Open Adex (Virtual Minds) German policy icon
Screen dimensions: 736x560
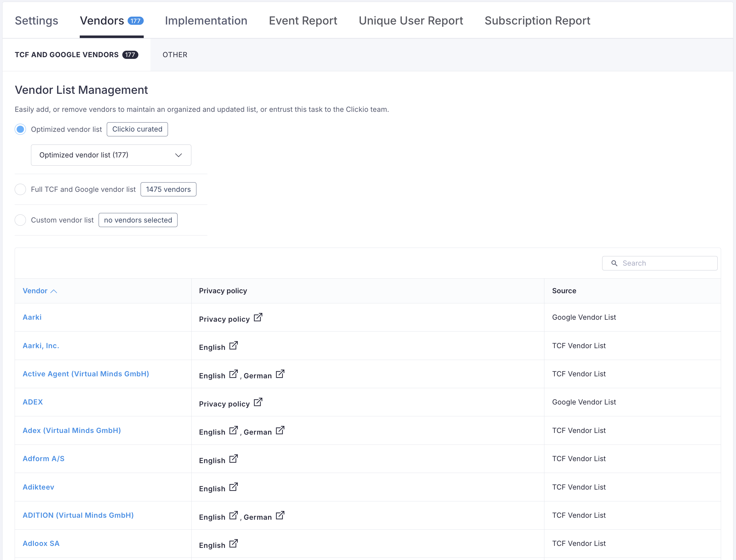coord(280,430)
